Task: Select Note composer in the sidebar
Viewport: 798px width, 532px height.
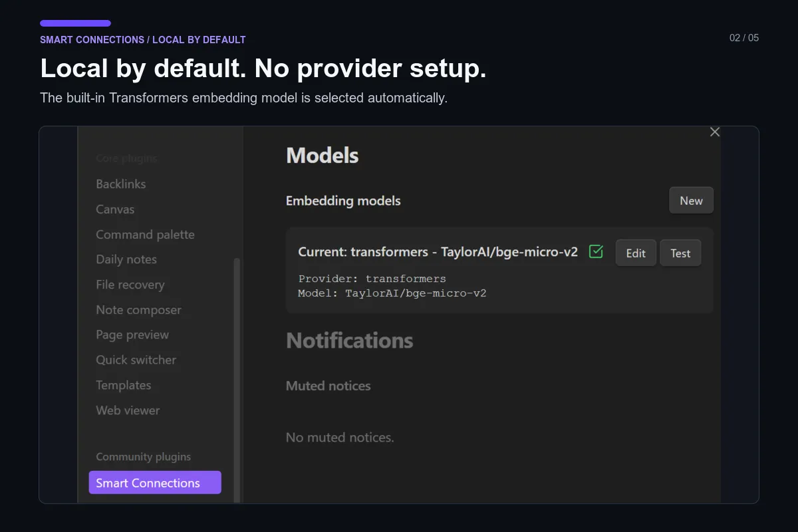Action: pos(138,310)
